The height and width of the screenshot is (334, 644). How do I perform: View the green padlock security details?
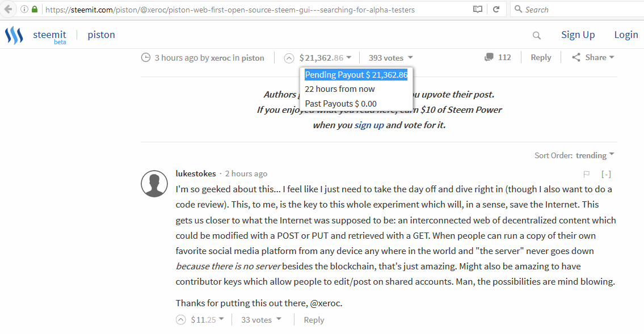pyautogui.click(x=35, y=9)
